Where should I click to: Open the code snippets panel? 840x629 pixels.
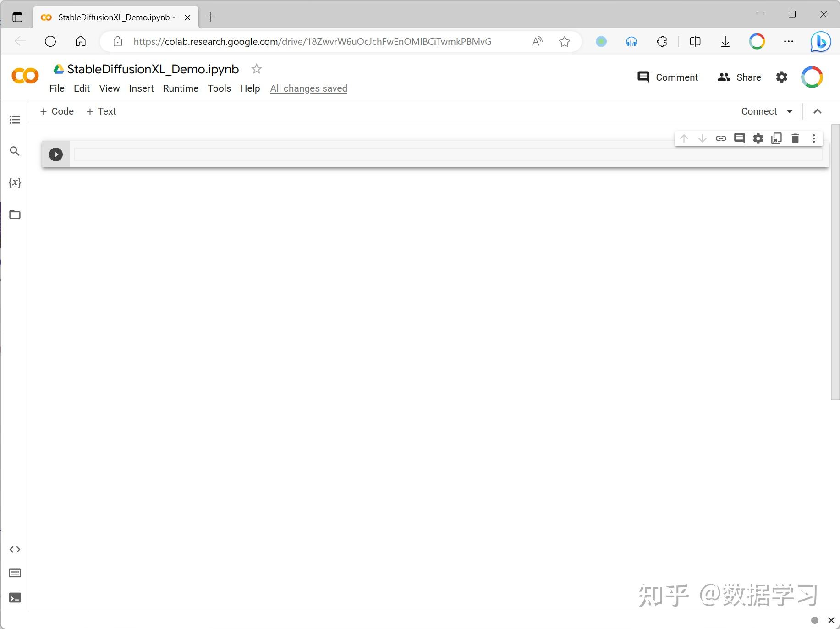pyautogui.click(x=15, y=549)
